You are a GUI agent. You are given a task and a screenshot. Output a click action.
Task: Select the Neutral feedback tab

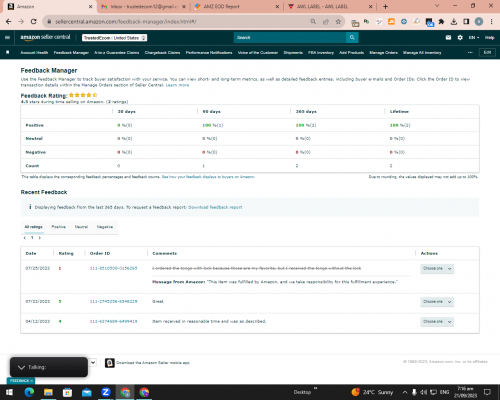81,227
